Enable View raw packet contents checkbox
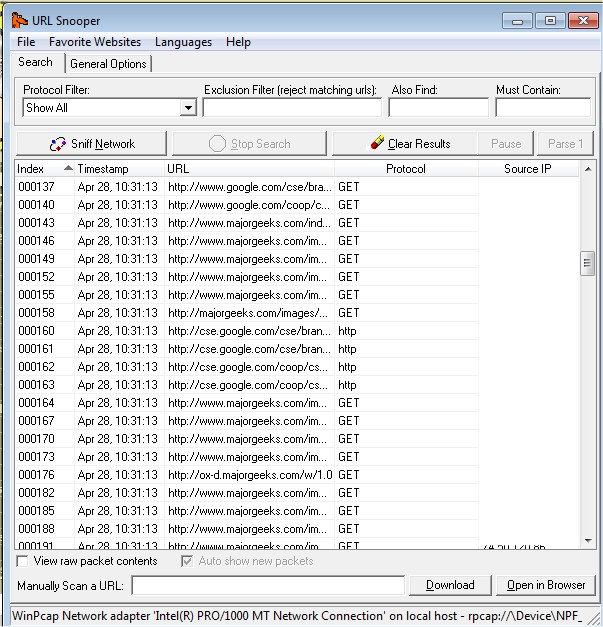Image resolution: width=603 pixels, height=627 pixels. 22,561
